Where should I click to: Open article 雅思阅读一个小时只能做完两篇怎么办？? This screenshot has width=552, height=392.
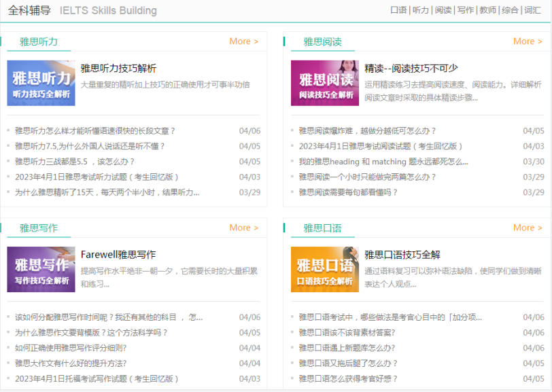[x=367, y=177]
